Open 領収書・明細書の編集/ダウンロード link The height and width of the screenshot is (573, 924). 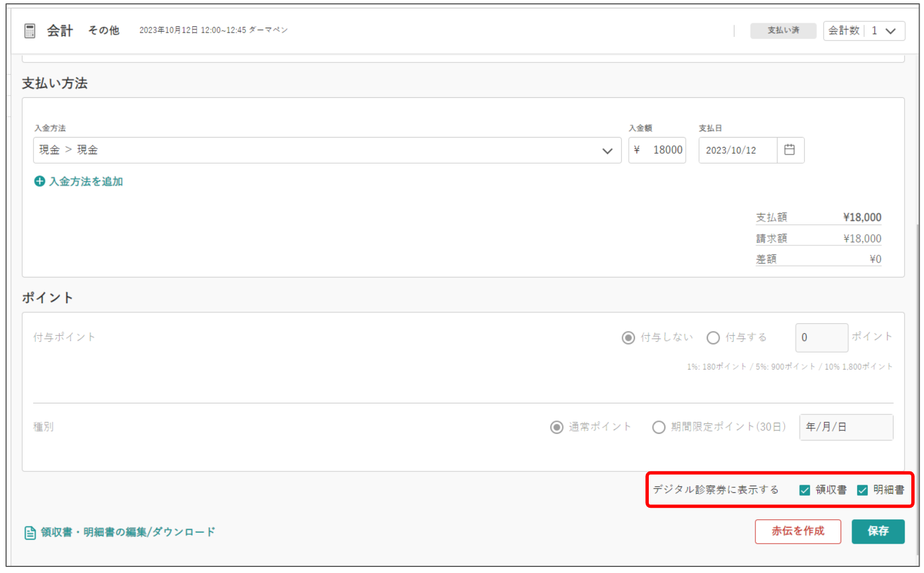(x=128, y=532)
